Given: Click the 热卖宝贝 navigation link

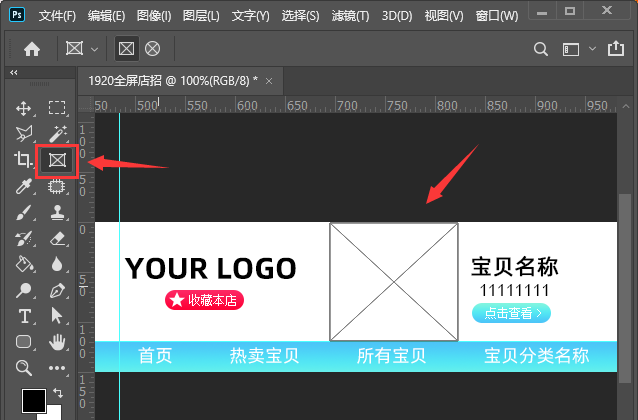Looking at the screenshot, I should [264, 355].
